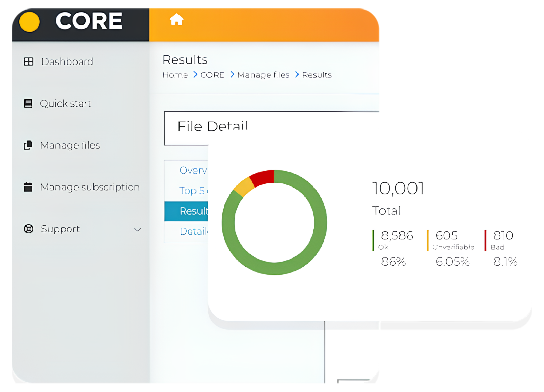This screenshot has width=544, height=392.
Task: Switch to the Top 5 tab
Action: (x=186, y=191)
